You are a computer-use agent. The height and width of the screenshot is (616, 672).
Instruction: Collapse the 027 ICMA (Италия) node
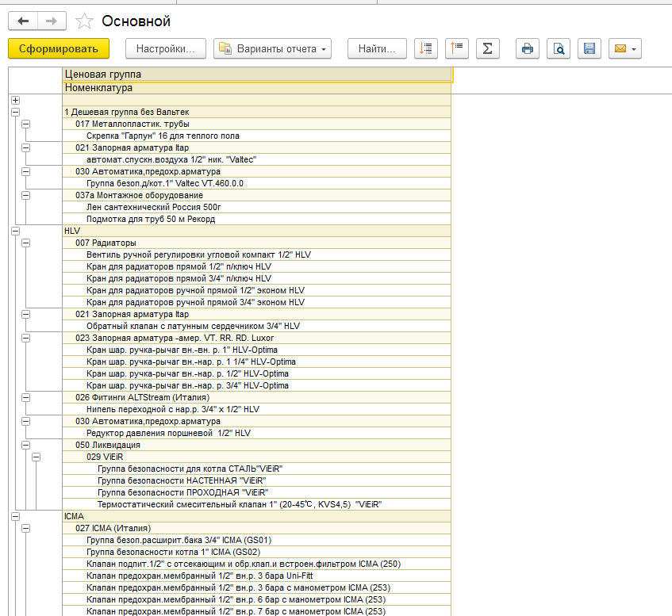[25, 529]
